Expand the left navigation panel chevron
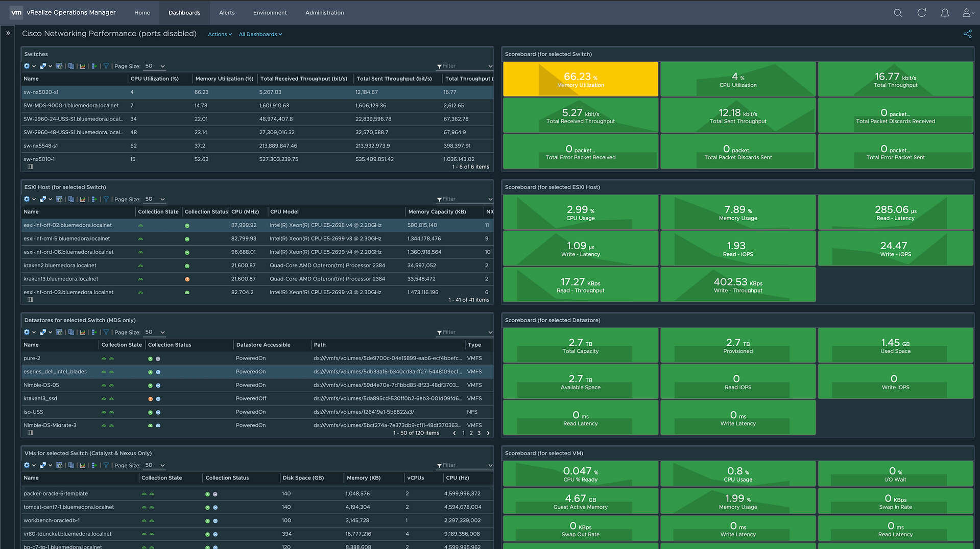 [8, 33]
